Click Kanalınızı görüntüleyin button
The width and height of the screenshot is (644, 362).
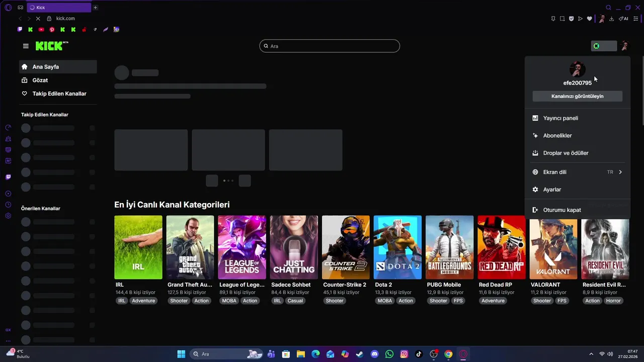(577, 96)
